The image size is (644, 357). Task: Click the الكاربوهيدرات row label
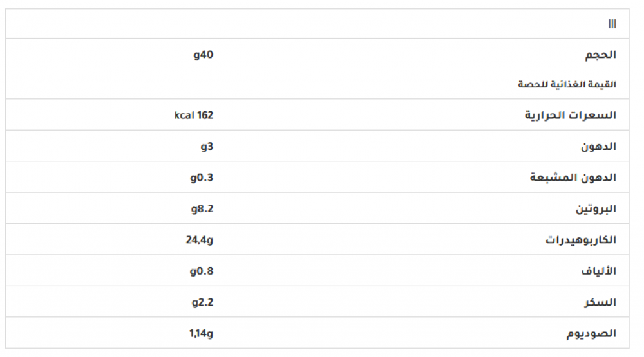pyautogui.click(x=581, y=240)
